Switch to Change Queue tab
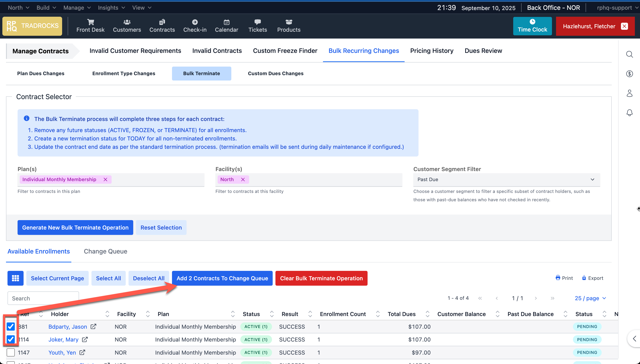 105,251
